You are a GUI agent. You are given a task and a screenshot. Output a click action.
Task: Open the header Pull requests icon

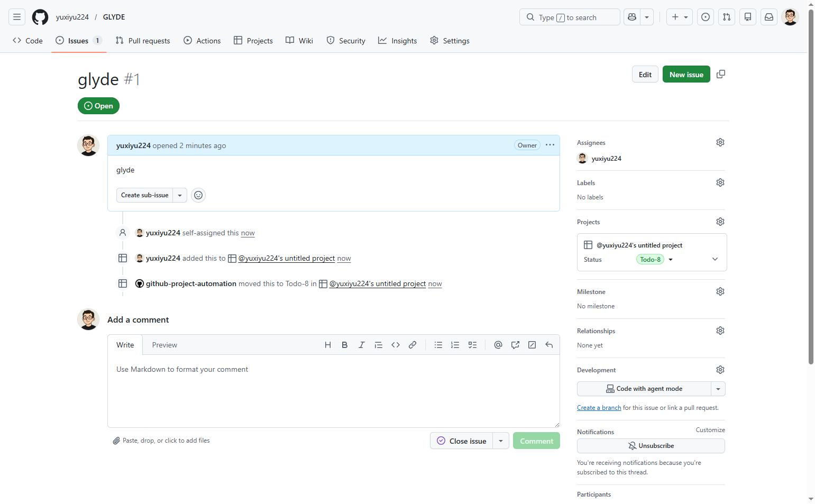[x=727, y=17]
